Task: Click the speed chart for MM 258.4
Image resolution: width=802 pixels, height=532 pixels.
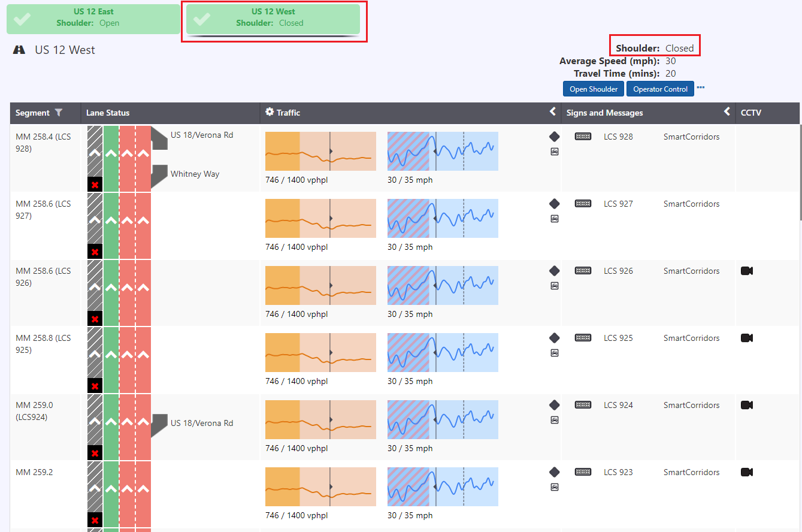Action: coord(443,151)
